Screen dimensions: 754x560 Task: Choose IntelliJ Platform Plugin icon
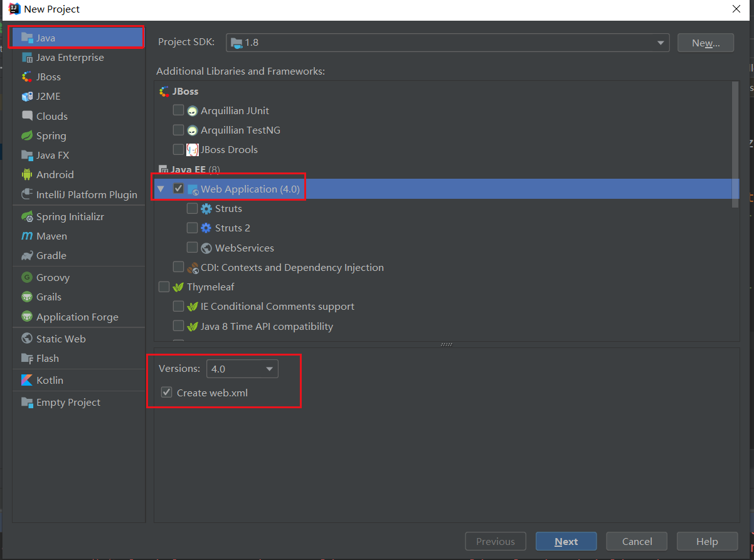tap(27, 194)
